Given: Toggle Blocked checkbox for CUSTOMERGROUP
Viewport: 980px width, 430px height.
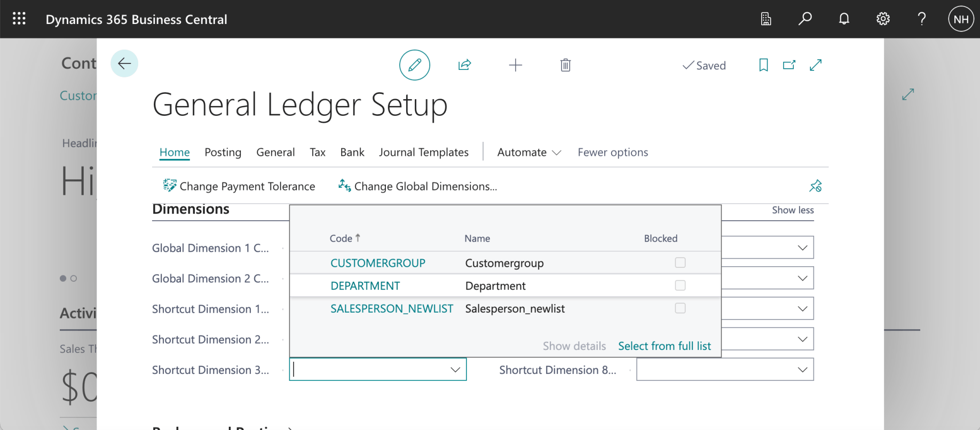Looking at the screenshot, I should point(680,262).
